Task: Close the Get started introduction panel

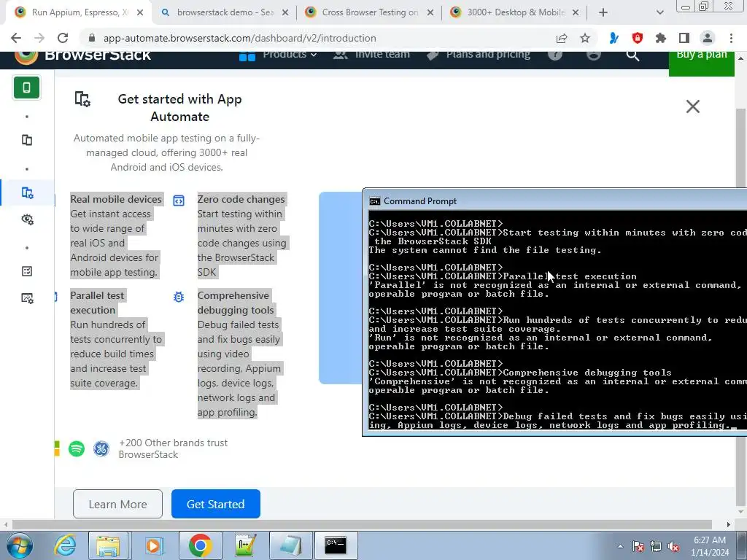Action: pos(693,106)
